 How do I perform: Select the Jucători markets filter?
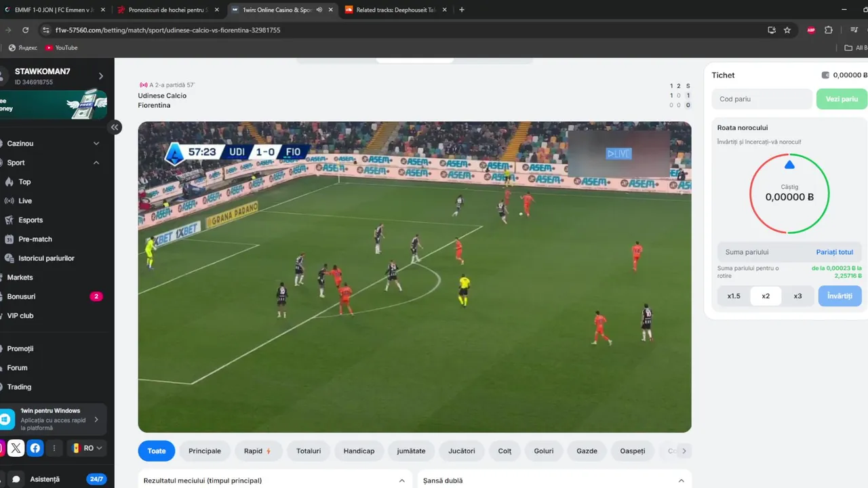tap(462, 451)
